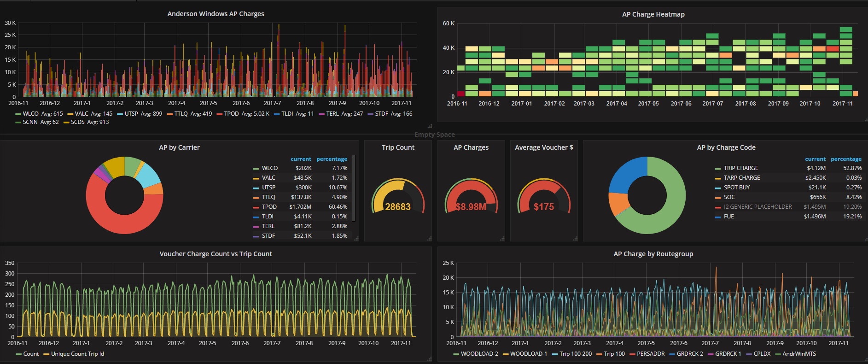Click the SCDS yellow color swatch in legend
Viewport: 868px width, 364px height.
(66, 123)
